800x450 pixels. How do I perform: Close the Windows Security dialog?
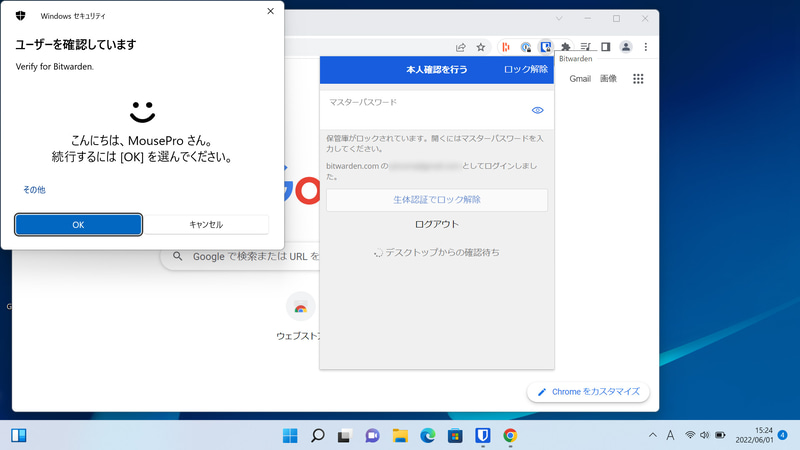(x=270, y=11)
